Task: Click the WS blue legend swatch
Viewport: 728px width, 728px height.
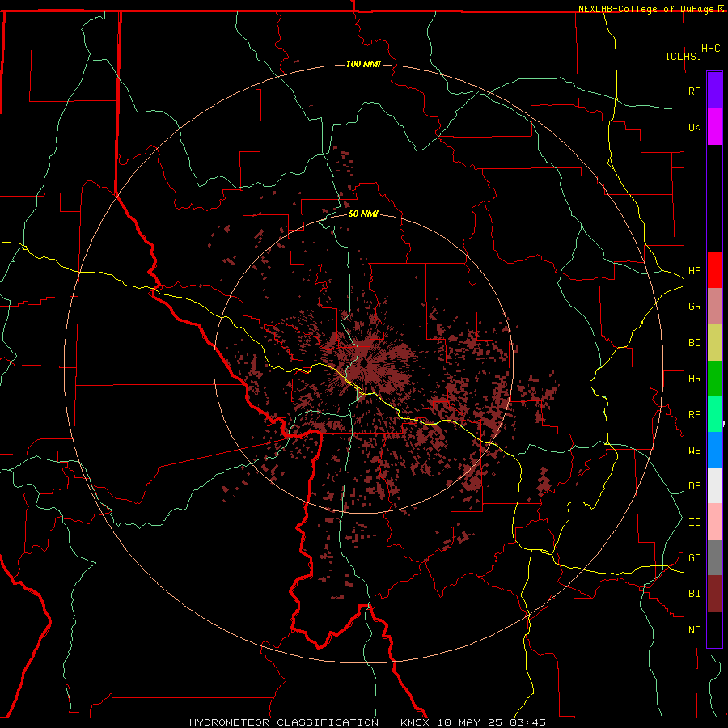Action: tap(714, 450)
